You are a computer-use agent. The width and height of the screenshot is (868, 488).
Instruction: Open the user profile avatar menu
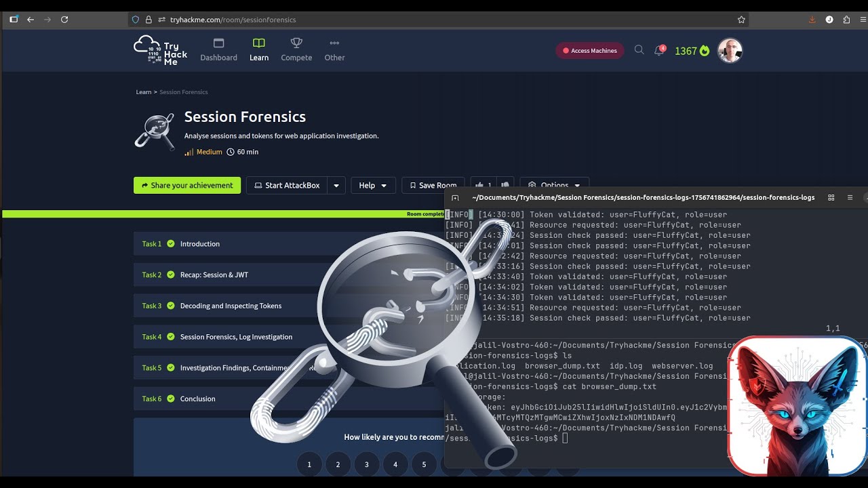[730, 51]
